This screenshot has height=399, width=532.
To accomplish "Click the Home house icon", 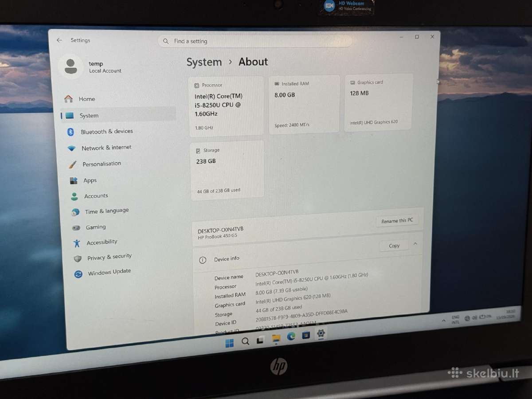I will click(68, 98).
